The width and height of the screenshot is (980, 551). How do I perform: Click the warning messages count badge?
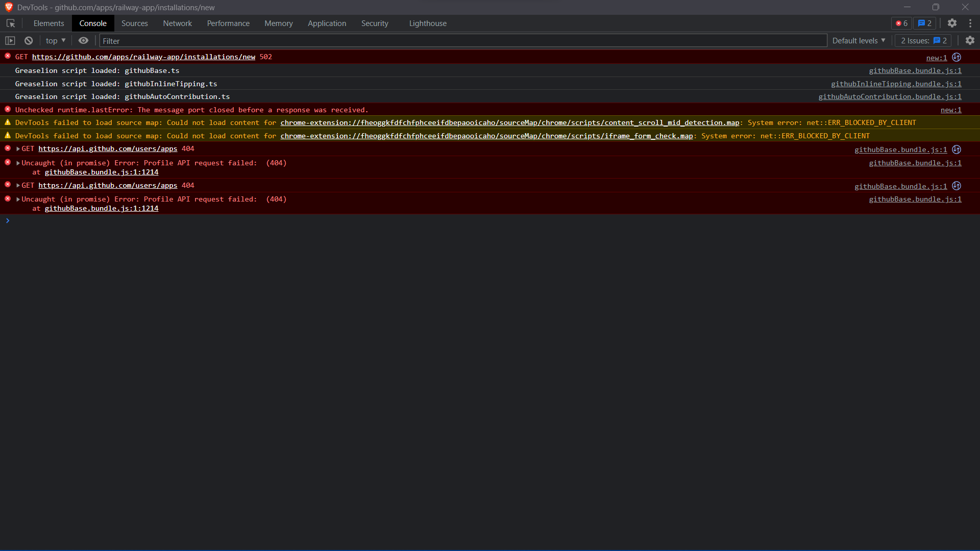(924, 23)
